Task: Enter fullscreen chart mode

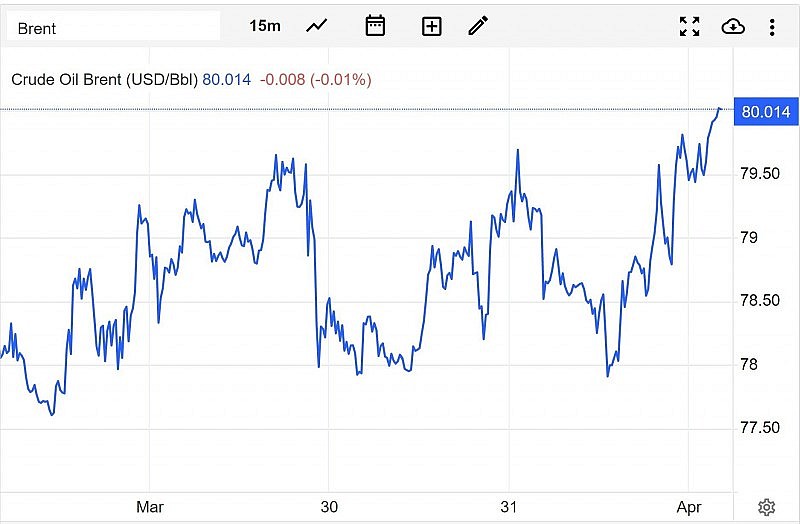Action: (689, 26)
